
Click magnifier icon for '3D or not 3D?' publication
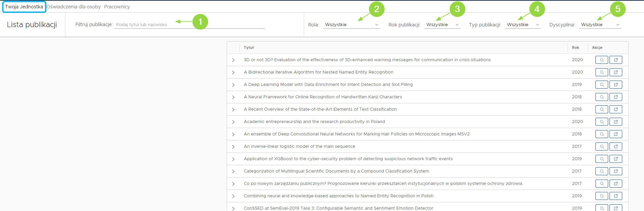(x=601, y=60)
